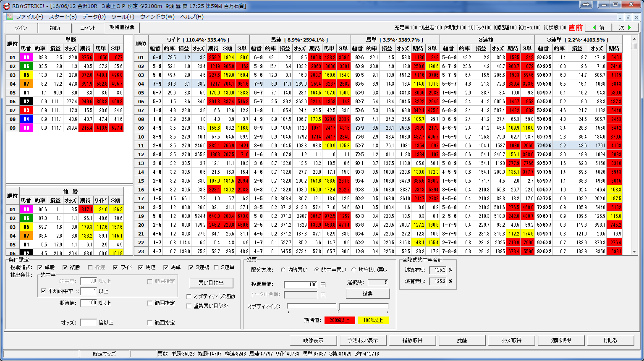The width and height of the screenshot is (644, 361).
Task: Restore the inner child window via menu bar
Action: point(628,17)
